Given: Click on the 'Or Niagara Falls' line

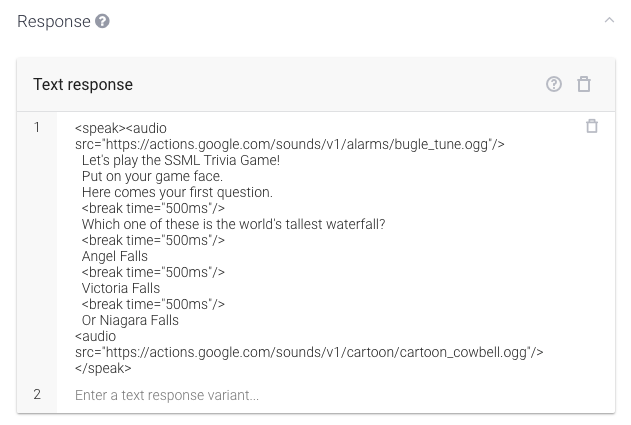Looking at the screenshot, I should tap(130, 320).
